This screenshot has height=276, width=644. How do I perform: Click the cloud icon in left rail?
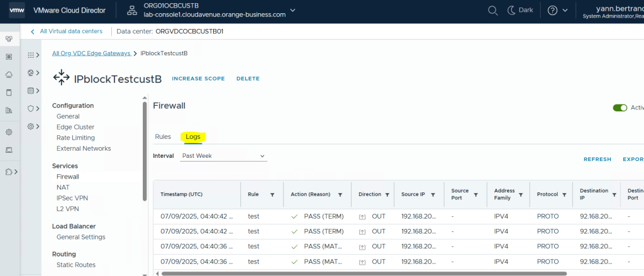(x=9, y=75)
